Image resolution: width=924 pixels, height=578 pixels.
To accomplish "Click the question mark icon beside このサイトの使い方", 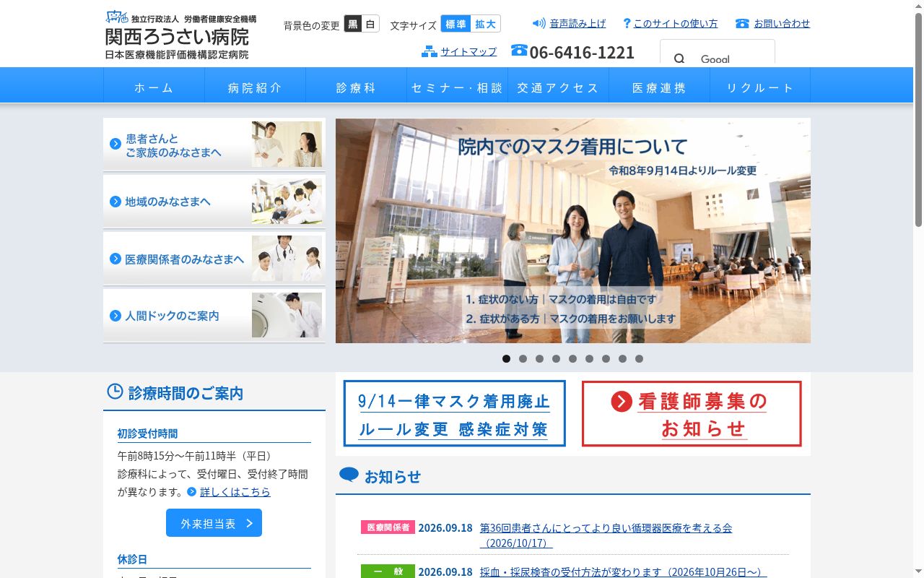I will [x=627, y=23].
